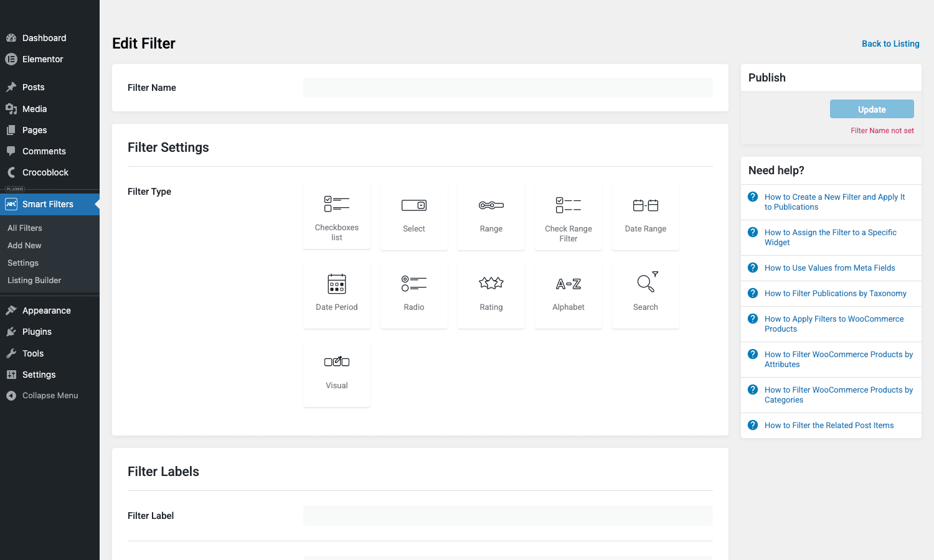934x560 pixels.
Task: Click the Update button
Action: click(x=872, y=109)
